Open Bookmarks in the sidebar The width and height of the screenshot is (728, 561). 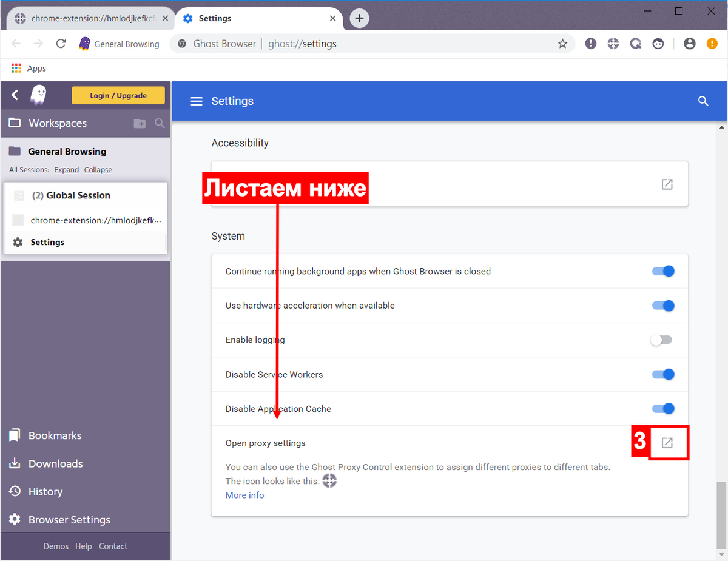coord(45,435)
